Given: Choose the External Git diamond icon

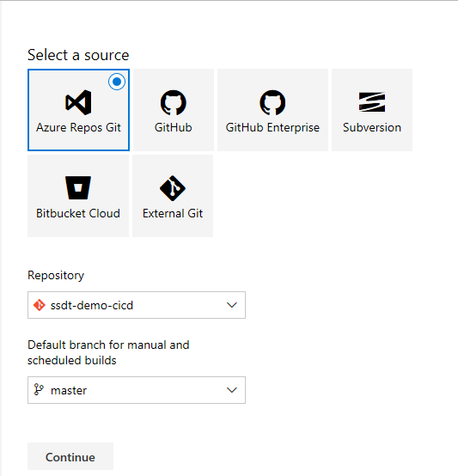Looking at the screenshot, I should pos(173,188).
